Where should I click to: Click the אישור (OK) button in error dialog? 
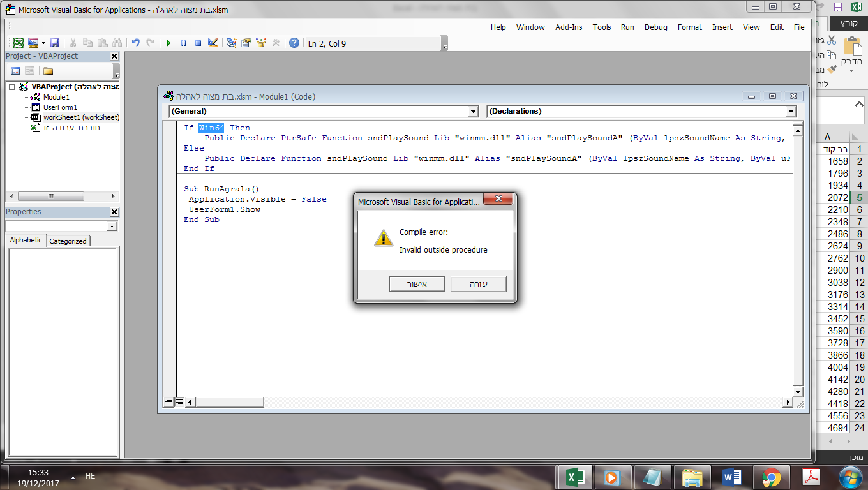pyautogui.click(x=417, y=284)
